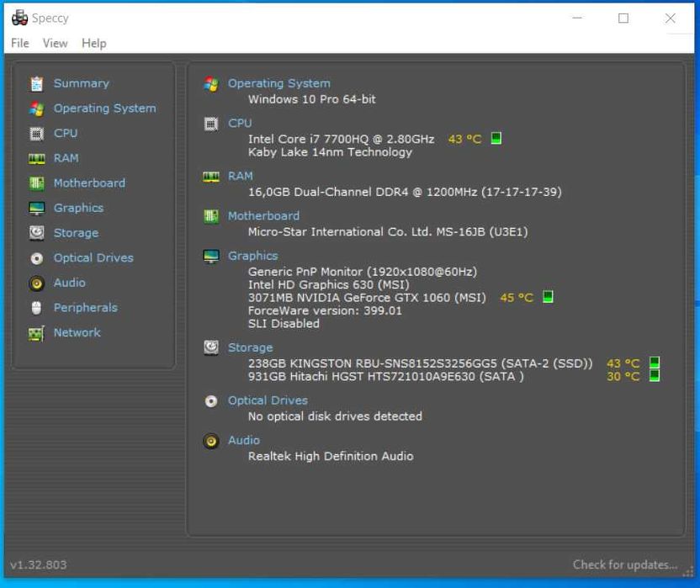Click the CPU heading link in summary
Image resolution: width=700 pixels, height=588 pixels.
coord(240,123)
